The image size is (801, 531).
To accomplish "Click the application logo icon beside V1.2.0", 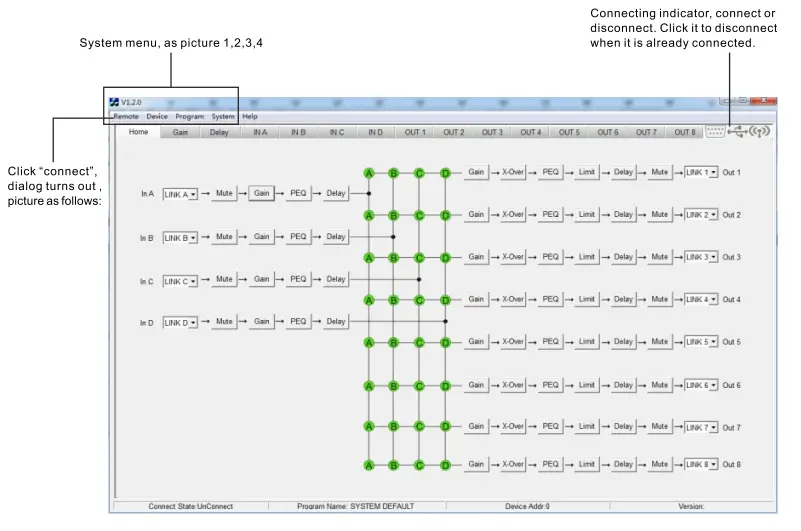I will (114, 102).
